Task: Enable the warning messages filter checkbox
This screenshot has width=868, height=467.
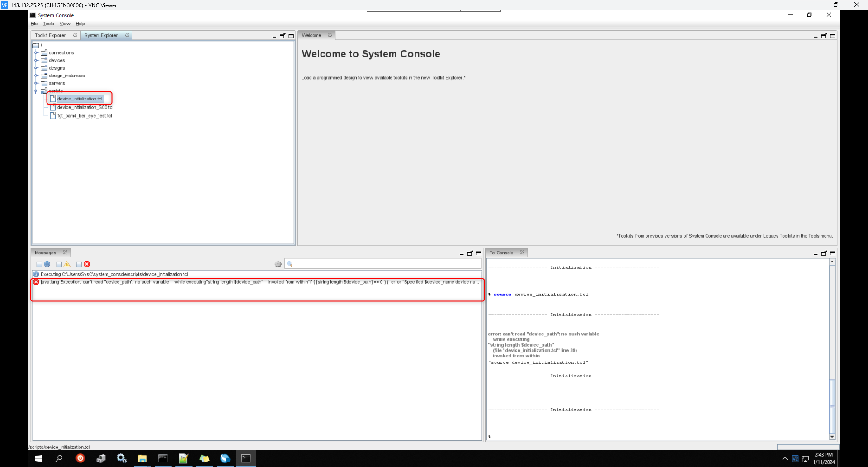Action: pyautogui.click(x=58, y=264)
